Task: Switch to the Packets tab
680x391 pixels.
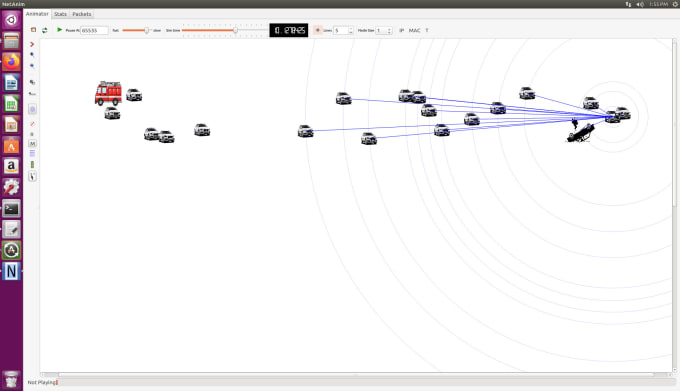Action: (82, 14)
